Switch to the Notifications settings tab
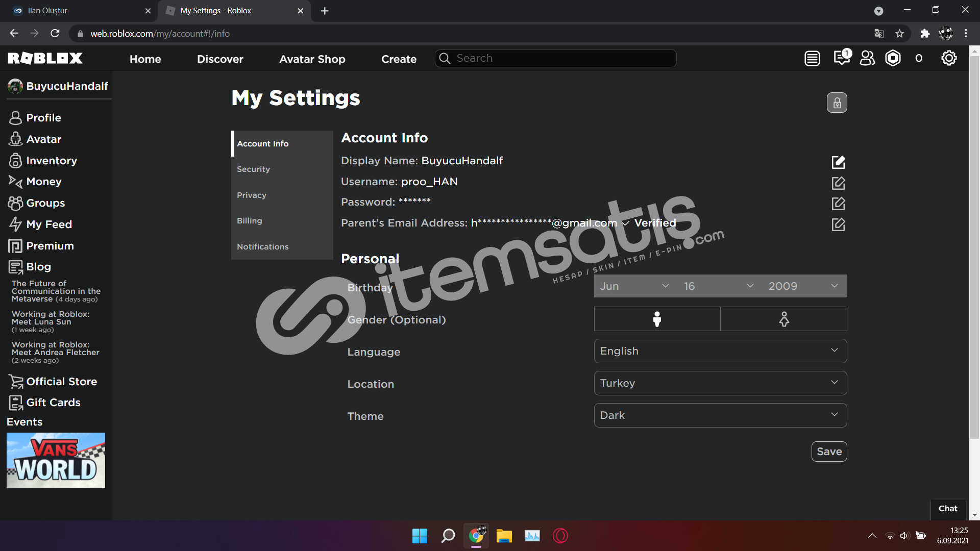 tap(282, 246)
